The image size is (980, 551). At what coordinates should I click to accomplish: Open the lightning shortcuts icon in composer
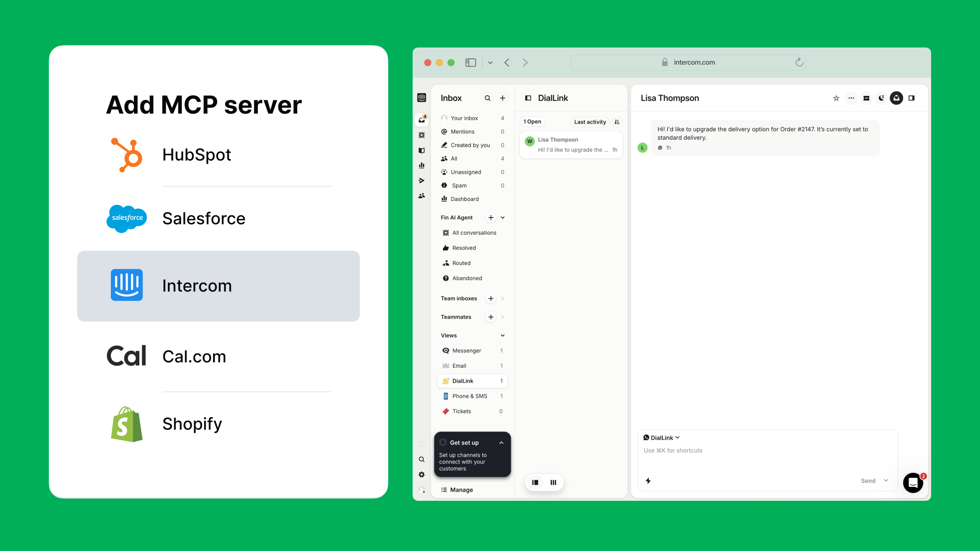tap(648, 481)
